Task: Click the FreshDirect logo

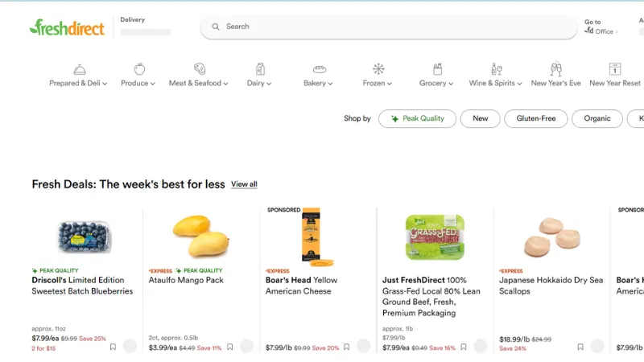Action: 68,27
